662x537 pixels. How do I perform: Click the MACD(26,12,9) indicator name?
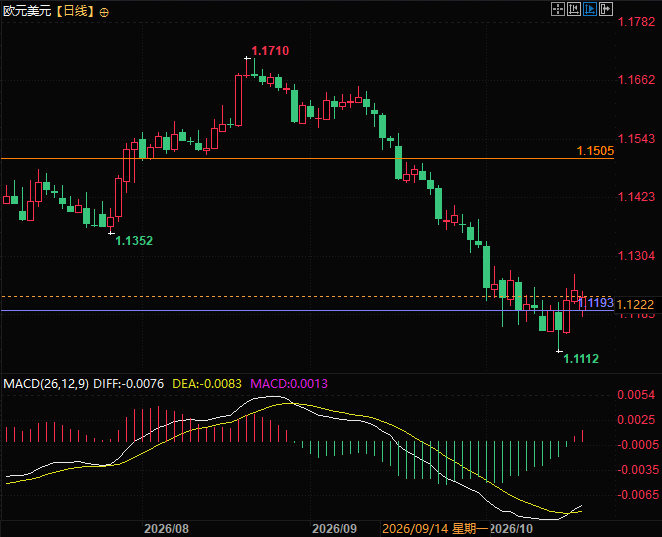46,384
